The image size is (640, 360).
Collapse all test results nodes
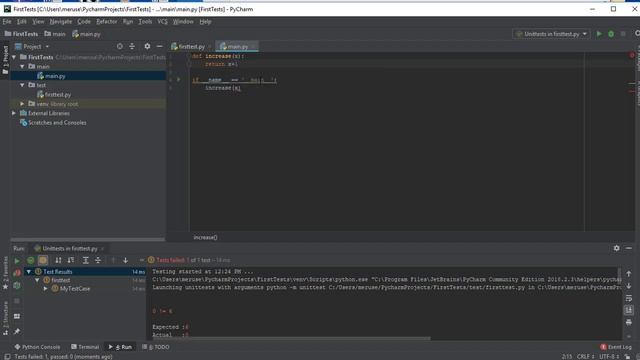[x=98, y=260]
